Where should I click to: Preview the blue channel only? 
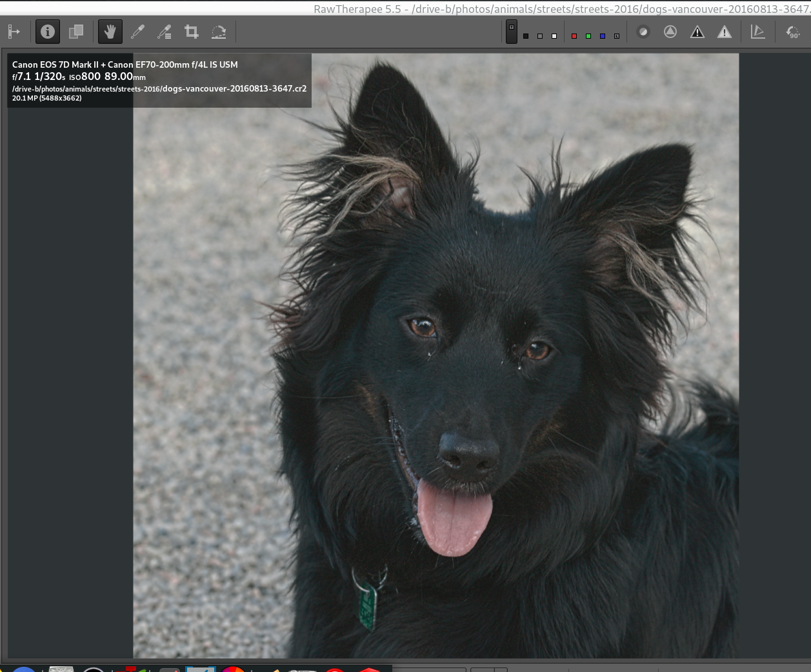click(603, 36)
